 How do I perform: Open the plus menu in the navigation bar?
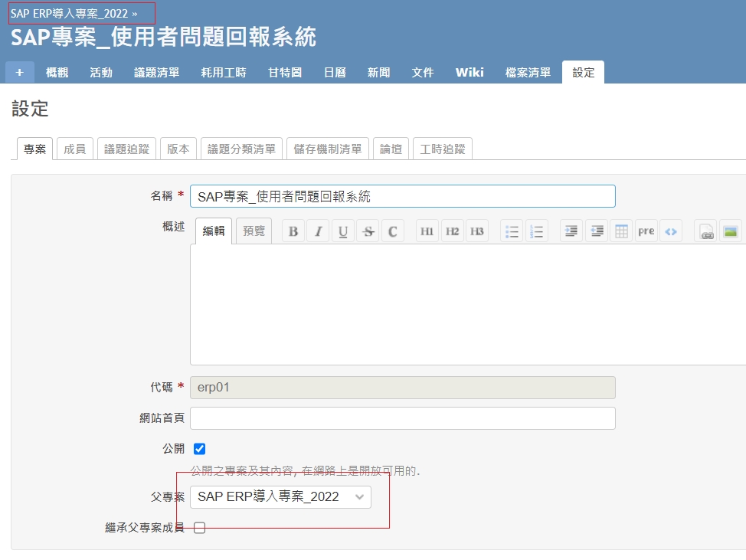tap(19, 72)
